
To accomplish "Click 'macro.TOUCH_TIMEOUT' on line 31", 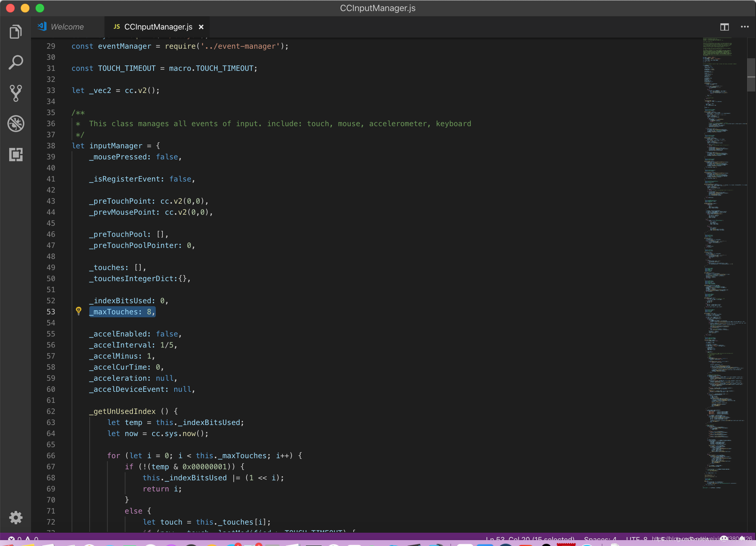I will [x=211, y=68].
